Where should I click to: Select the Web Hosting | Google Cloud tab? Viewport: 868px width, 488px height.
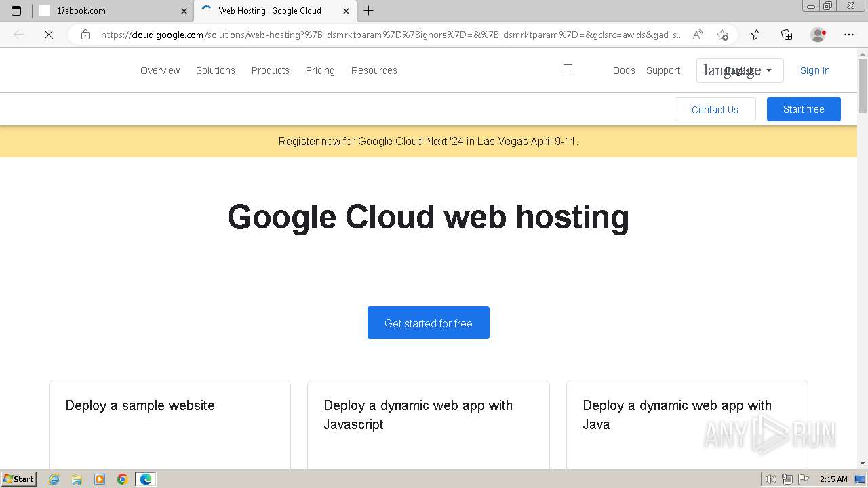tap(275, 11)
